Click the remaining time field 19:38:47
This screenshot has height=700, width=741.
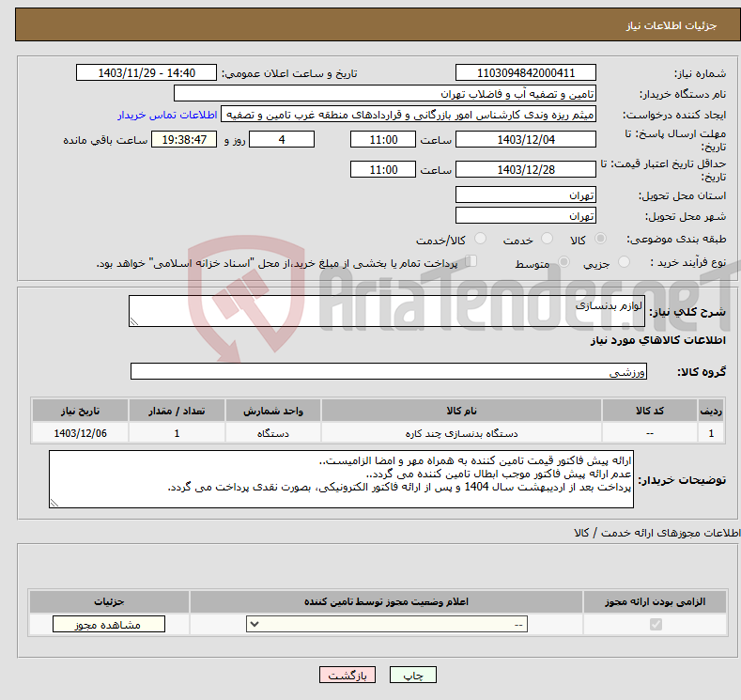pos(184,139)
